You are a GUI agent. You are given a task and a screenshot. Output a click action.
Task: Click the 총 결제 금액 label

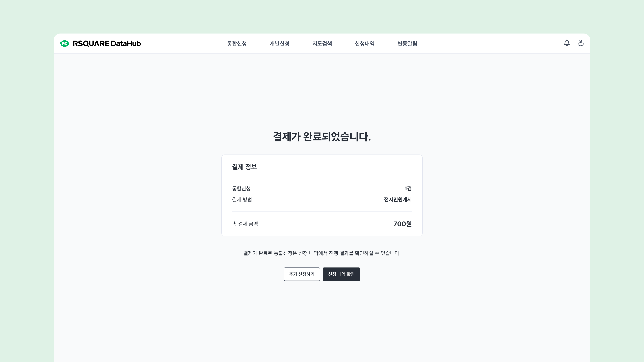(x=245, y=224)
